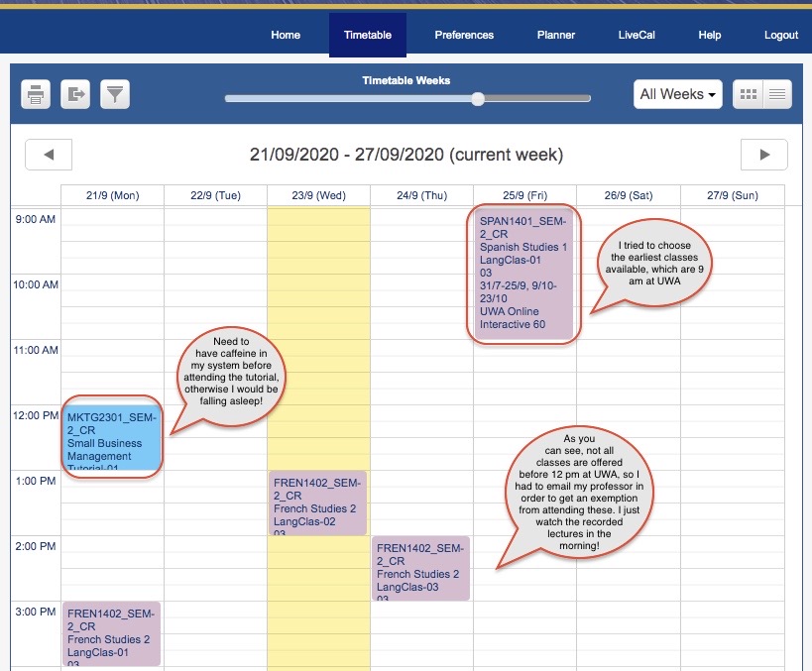Click the export timetable icon

[x=75, y=94]
